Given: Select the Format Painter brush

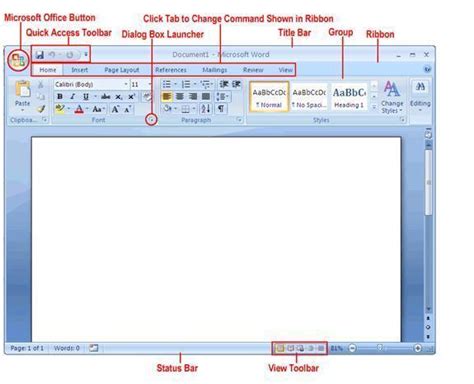Looking at the screenshot, I should coord(41,109).
